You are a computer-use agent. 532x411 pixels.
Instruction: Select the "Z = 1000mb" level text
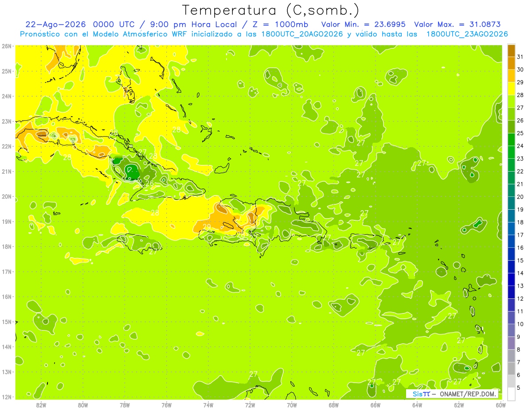tap(280, 24)
